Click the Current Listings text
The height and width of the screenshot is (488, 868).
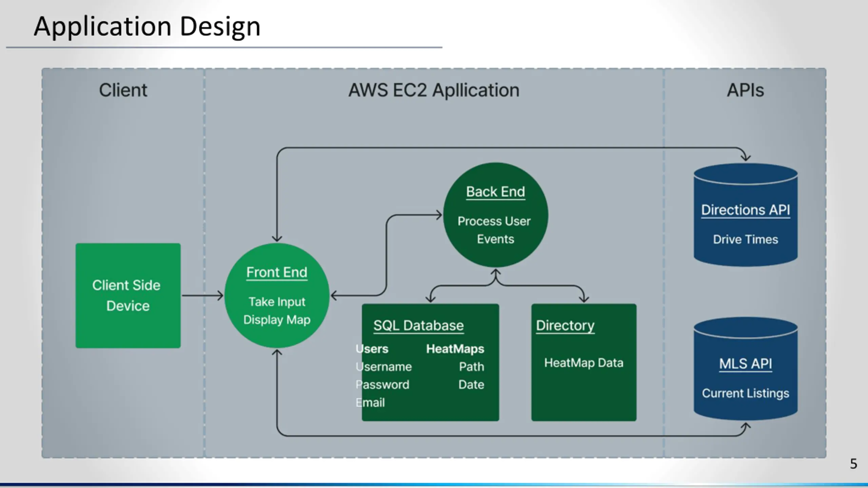[745, 393]
